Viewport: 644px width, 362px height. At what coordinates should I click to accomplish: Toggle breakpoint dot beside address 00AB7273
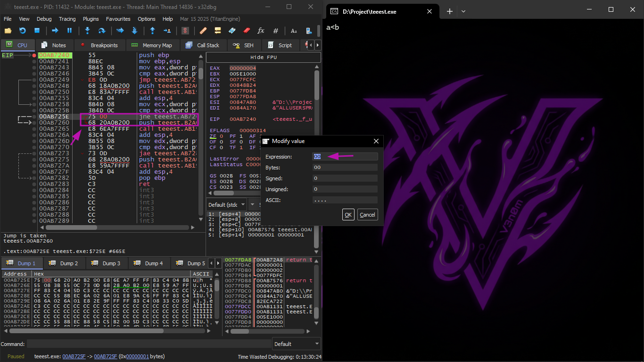click(34, 153)
